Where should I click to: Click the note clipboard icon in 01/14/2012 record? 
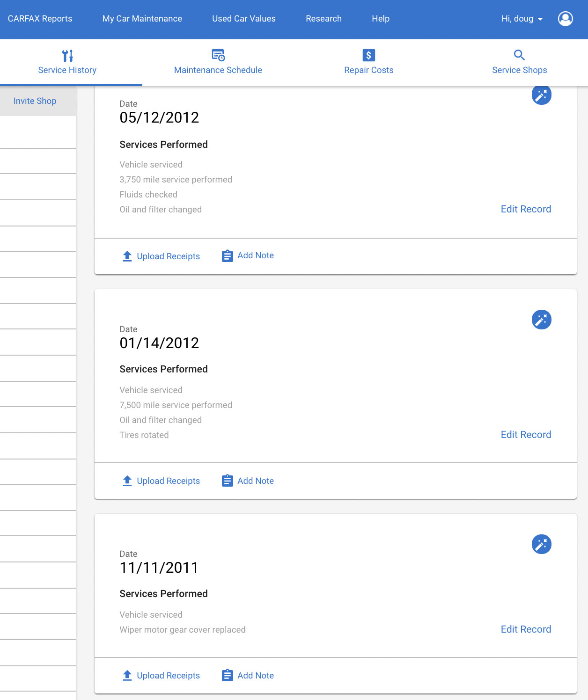tap(228, 481)
